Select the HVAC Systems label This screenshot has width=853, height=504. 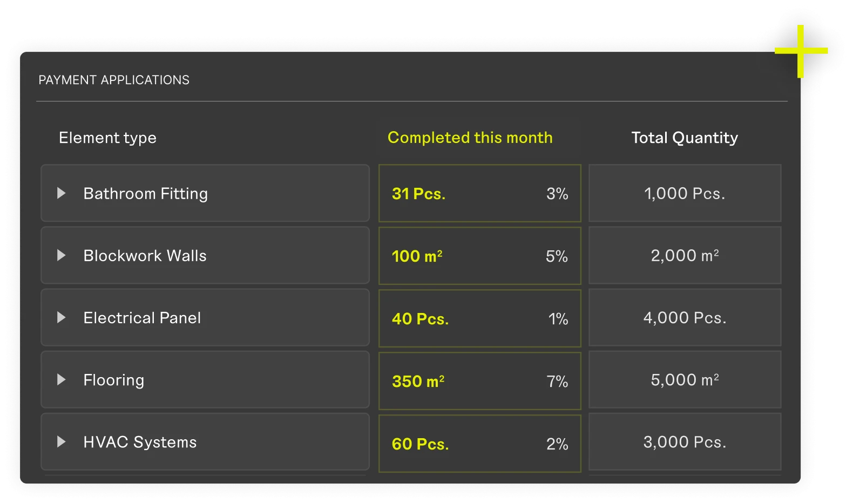[140, 442]
